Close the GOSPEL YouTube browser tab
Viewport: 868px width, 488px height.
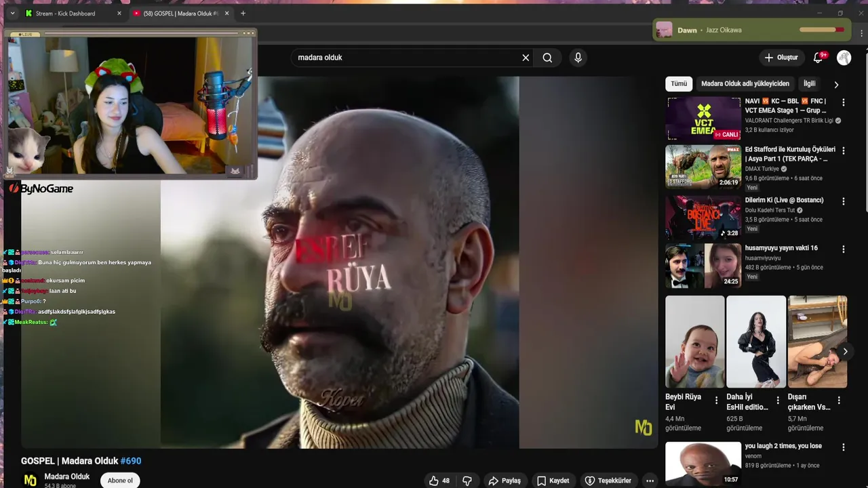pyautogui.click(x=226, y=14)
